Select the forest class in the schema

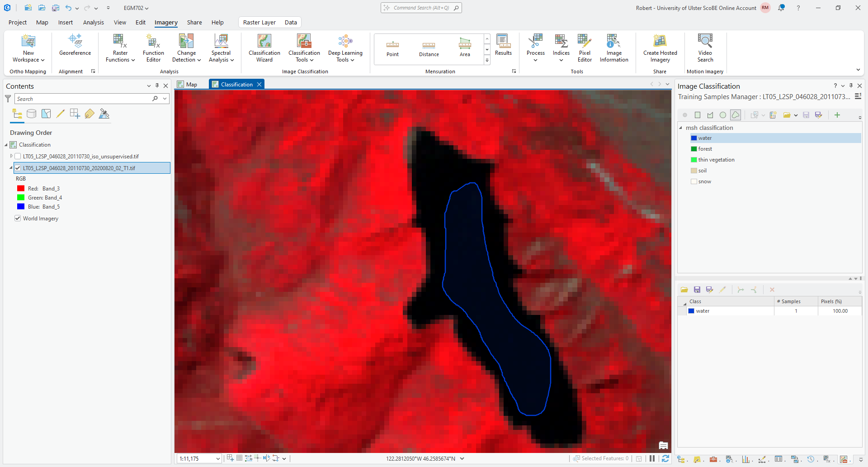click(705, 149)
